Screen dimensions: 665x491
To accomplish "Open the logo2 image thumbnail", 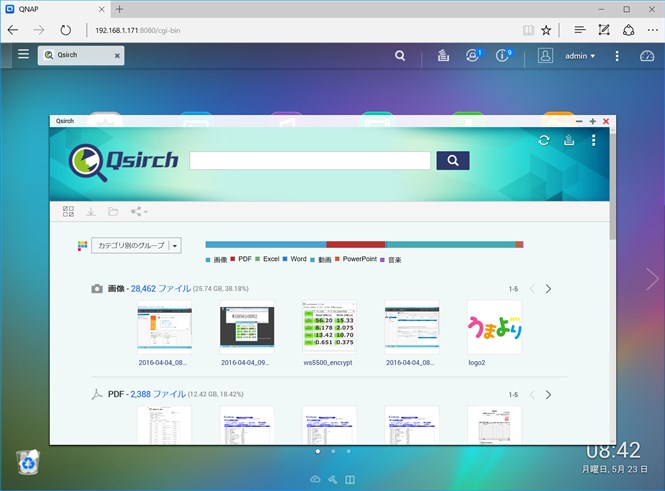I will (494, 327).
